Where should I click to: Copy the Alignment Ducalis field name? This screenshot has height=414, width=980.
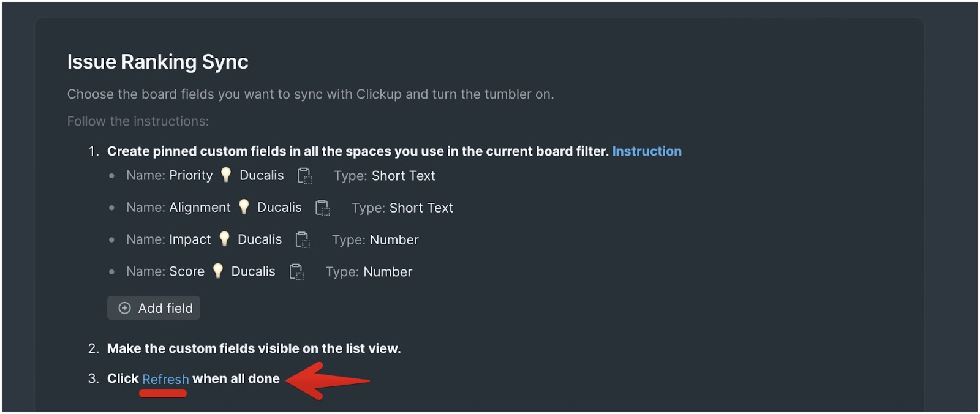[322, 208]
